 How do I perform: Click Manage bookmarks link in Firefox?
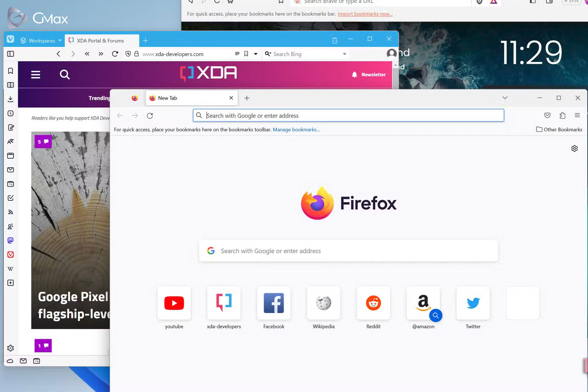point(296,130)
